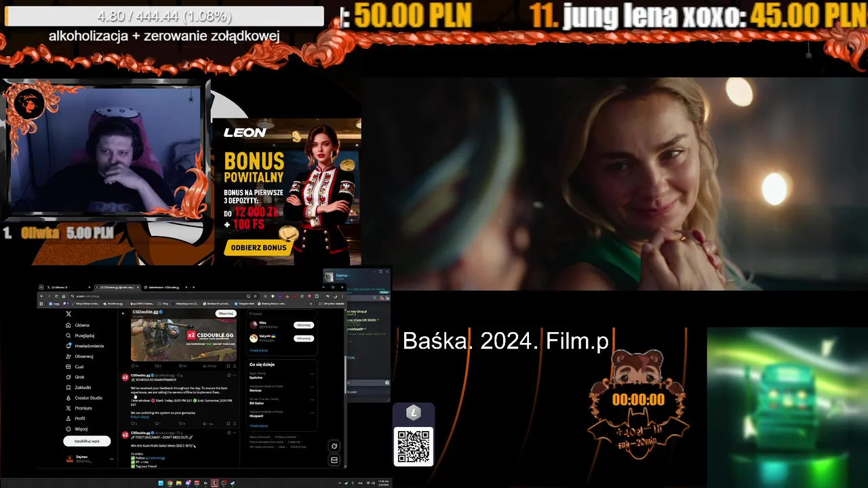This screenshot has width=868, height=488.
Task: Open the Wszystkie zakładki bookmarks folder
Action: tap(332, 304)
